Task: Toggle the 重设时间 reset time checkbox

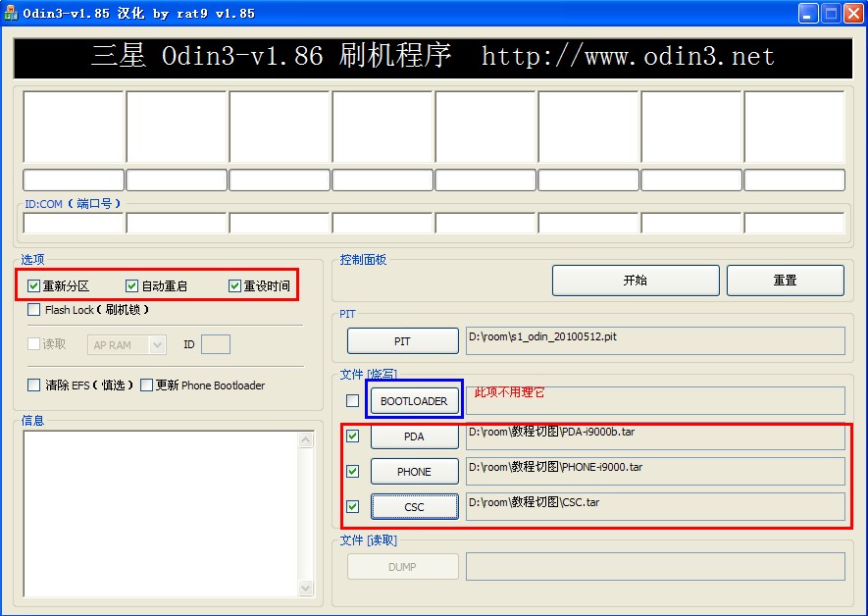Action: (234, 285)
